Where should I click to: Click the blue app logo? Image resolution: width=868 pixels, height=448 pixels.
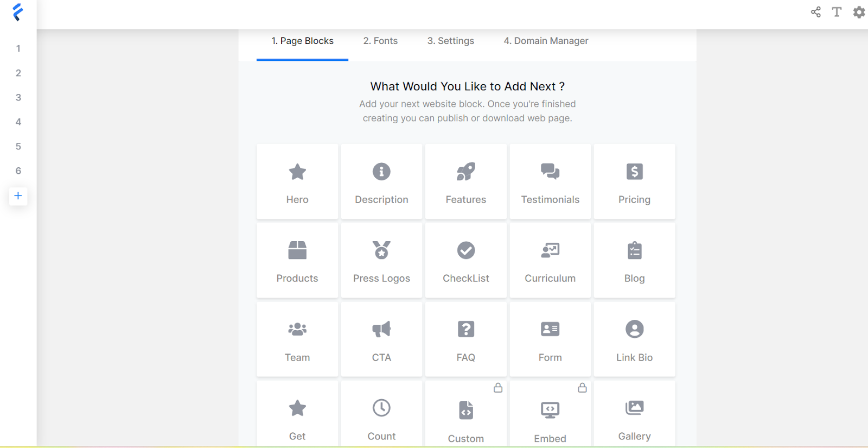pyautogui.click(x=18, y=12)
